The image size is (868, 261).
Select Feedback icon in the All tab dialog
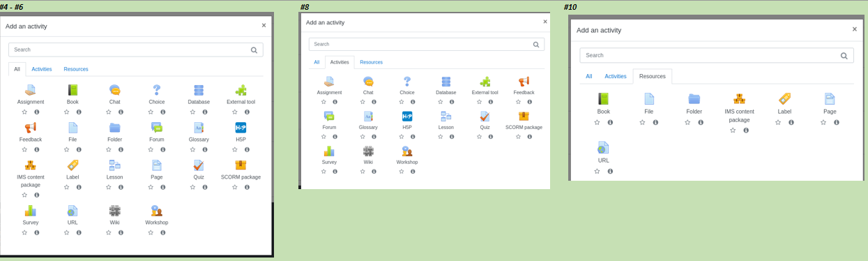(x=31, y=128)
